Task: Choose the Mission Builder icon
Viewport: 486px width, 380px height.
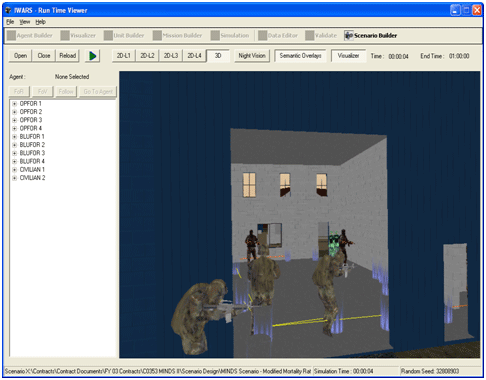Action: point(157,35)
